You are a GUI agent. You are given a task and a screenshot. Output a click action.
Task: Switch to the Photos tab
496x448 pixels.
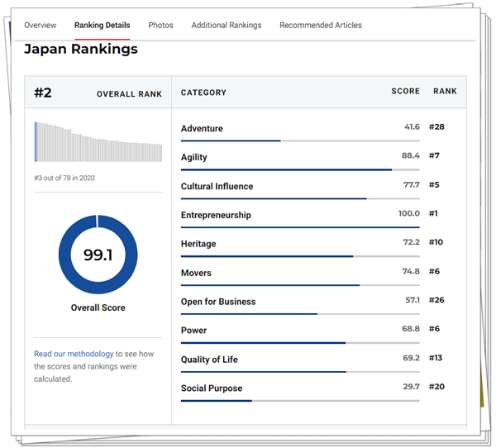pyautogui.click(x=160, y=25)
